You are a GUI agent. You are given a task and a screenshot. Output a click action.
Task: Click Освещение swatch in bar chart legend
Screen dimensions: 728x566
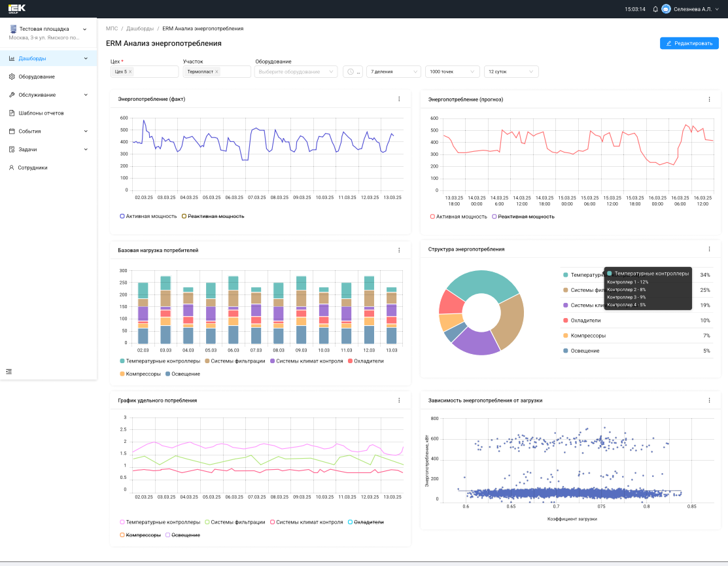tap(167, 374)
